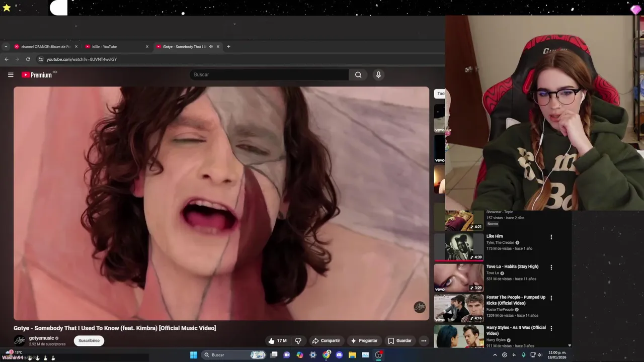Open Chrome from the taskbar
Screen dimensions: 644x362
point(327,355)
